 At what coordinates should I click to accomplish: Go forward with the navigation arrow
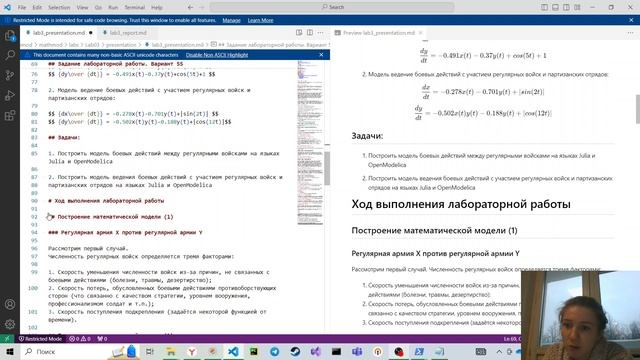point(202,7)
